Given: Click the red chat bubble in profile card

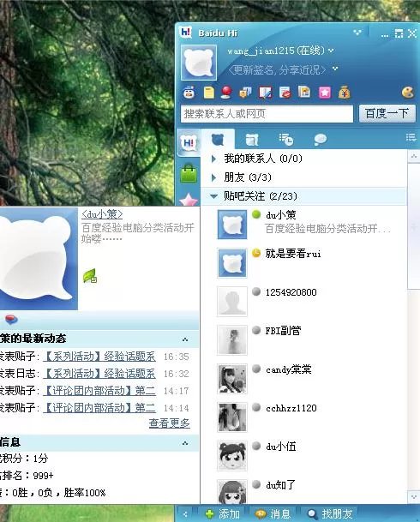Looking at the screenshot, I should point(12,319).
